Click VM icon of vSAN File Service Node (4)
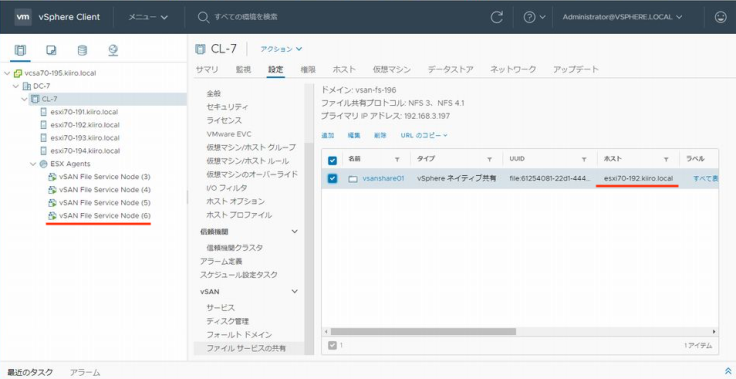The image size is (736, 379). (53, 190)
